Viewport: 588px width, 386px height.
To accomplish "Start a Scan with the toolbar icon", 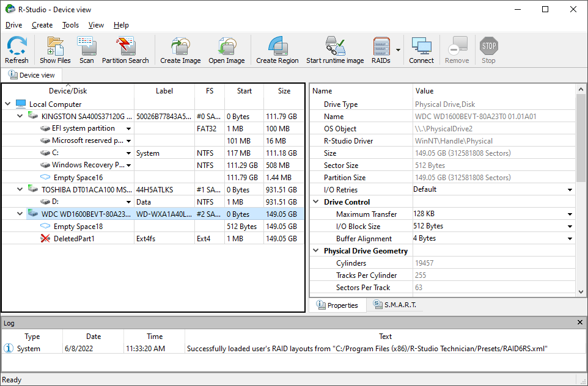I will pos(87,46).
